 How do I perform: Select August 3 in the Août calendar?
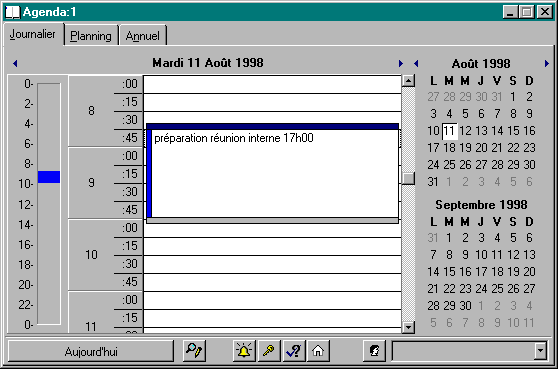click(433, 114)
